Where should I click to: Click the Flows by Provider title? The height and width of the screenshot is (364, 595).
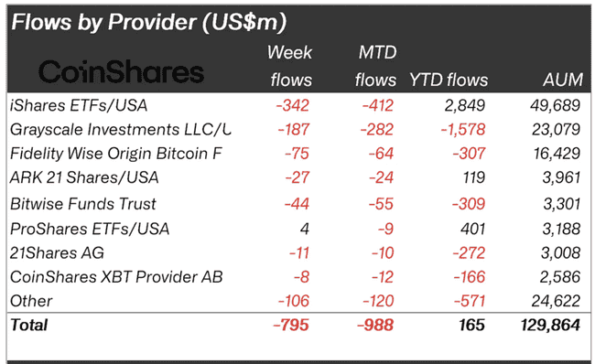[148, 22]
